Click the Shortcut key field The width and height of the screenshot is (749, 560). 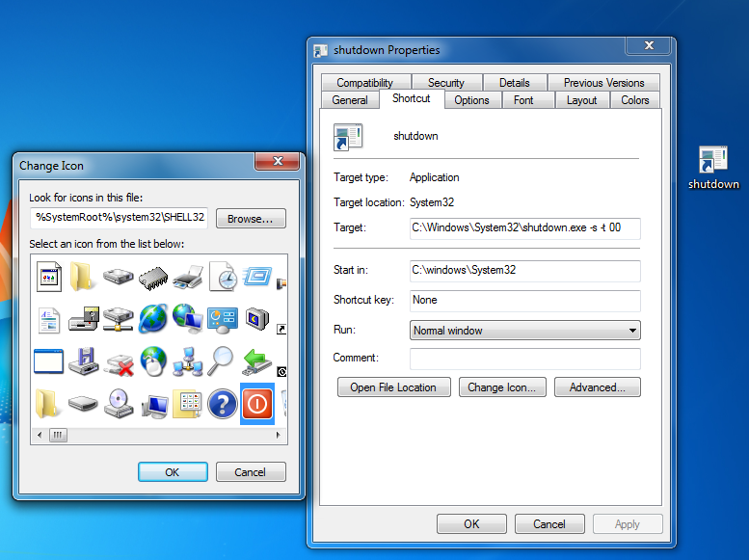[525, 301]
